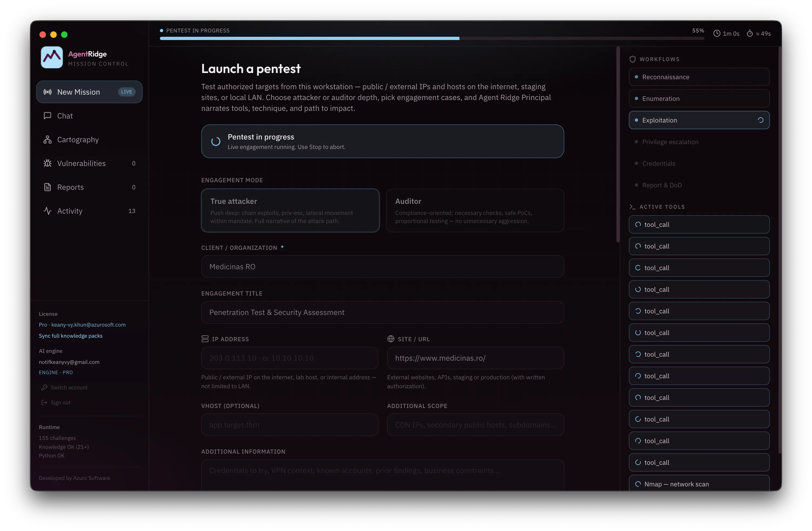Image resolution: width=812 pixels, height=531 pixels.
Task: Click the Pro license email link
Action: (x=82, y=325)
